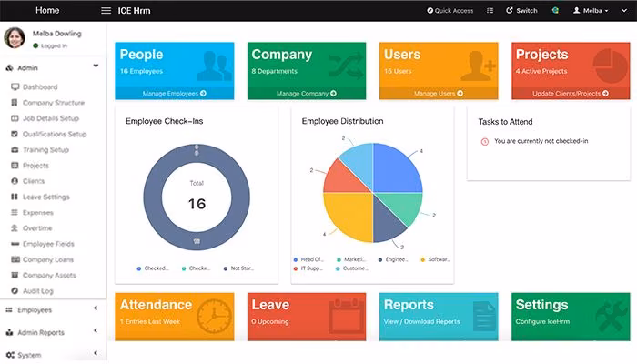Image resolution: width=637 pixels, height=364 pixels.
Task: Click '16 Employees' on the People card
Action: click(x=141, y=71)
